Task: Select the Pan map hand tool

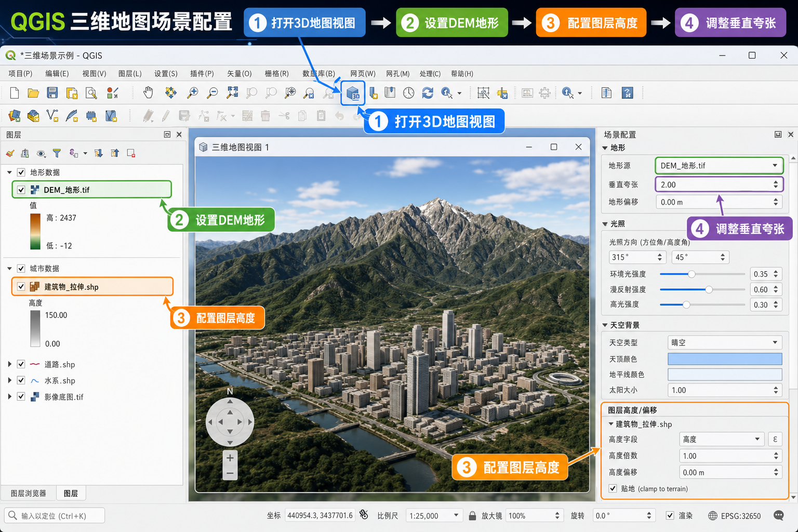Action: tap(149, 93)
